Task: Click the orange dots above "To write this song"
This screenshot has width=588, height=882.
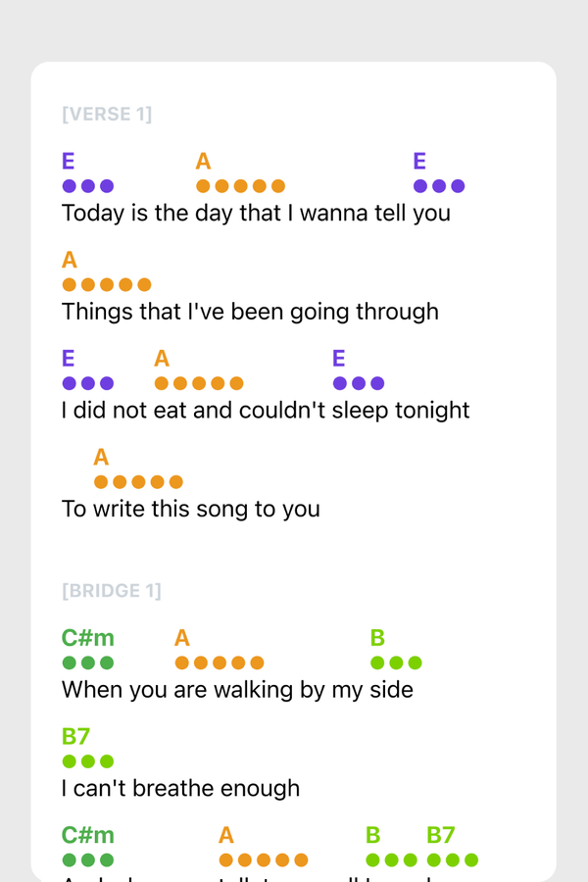Action: coord(138,482)
